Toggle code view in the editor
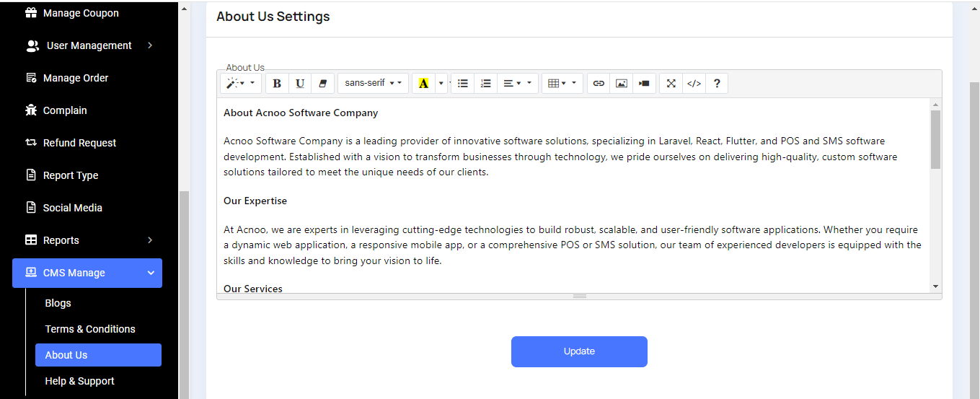980x399 pixels. tap(694, 84)
